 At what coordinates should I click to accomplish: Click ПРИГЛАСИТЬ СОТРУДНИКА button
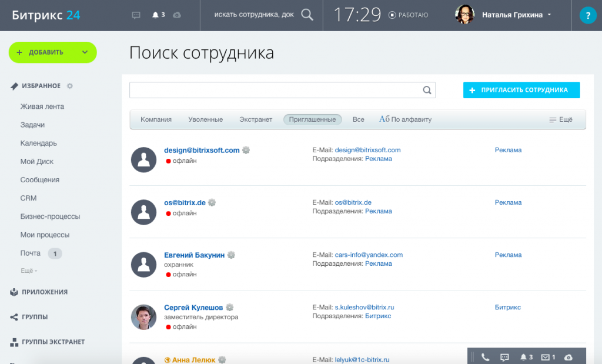[x=521, y=90]
